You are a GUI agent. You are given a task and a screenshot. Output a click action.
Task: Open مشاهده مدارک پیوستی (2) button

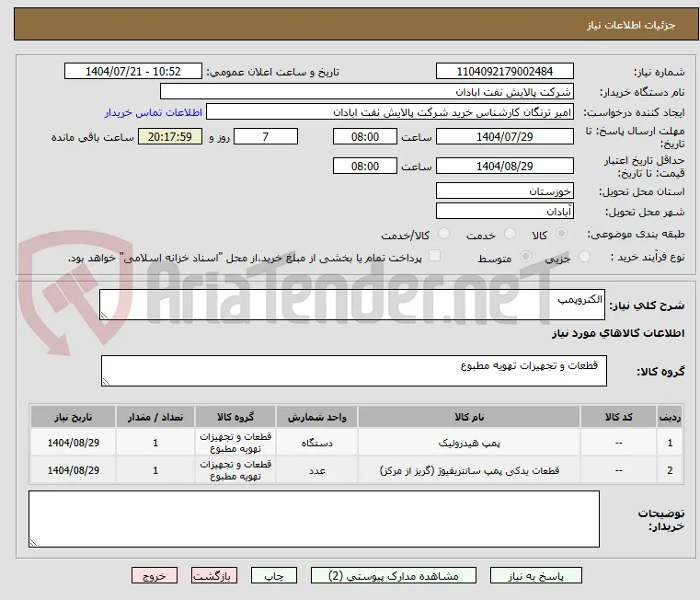tap(394, 575)
